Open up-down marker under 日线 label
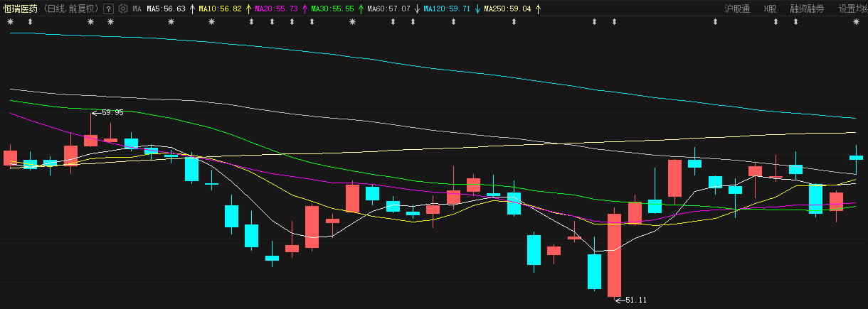Viewport: 868px width, 309px height. tap(30, 22)
